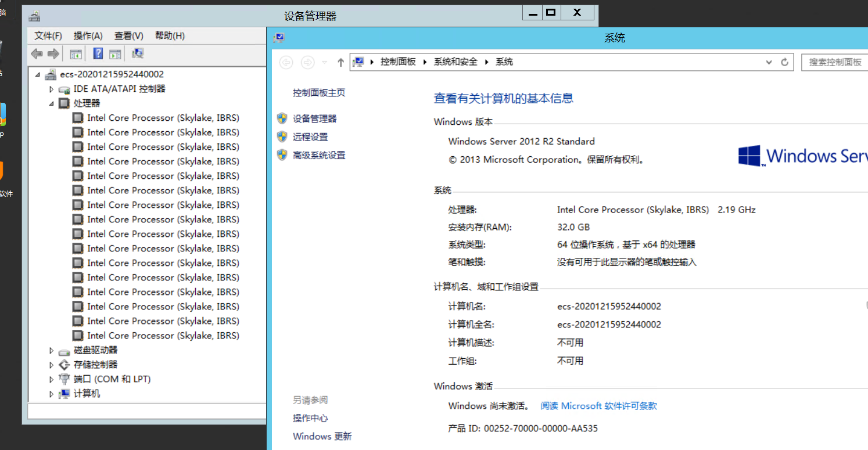Screen dimensions: 868x450
Task: Click the shield icon next to 设备管理器
Action: (x=282, y=118)
